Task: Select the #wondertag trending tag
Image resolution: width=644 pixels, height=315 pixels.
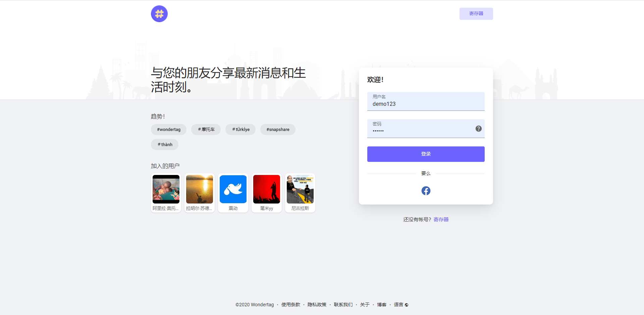Action: (168, 129)
